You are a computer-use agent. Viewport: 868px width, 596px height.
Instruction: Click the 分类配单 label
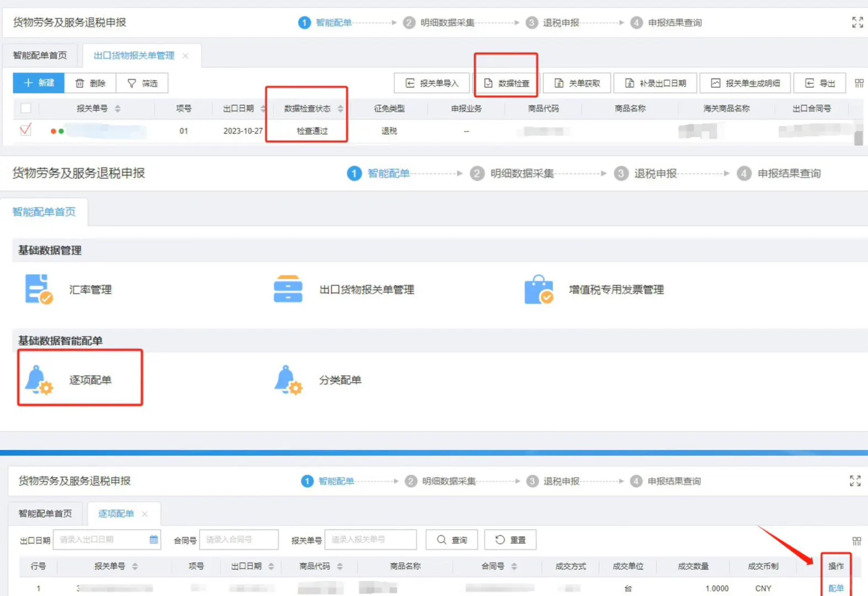[340, 380]
